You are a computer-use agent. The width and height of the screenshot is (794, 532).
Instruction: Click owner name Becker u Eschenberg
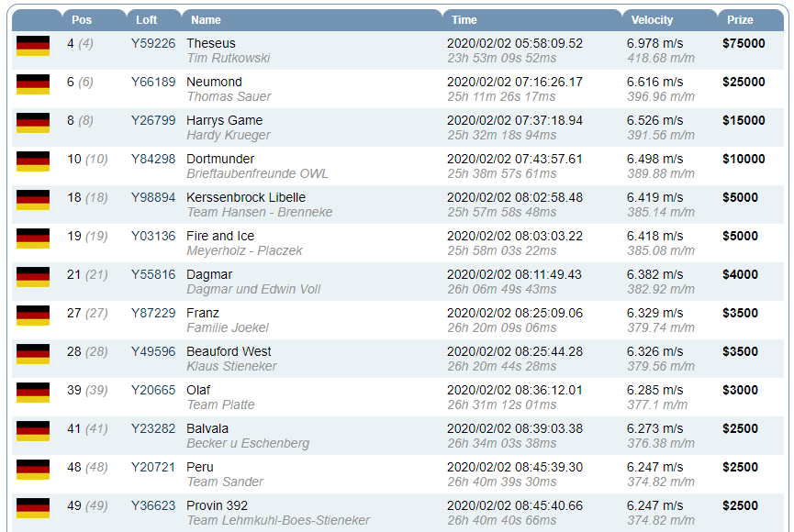click(x=248, y=443)
